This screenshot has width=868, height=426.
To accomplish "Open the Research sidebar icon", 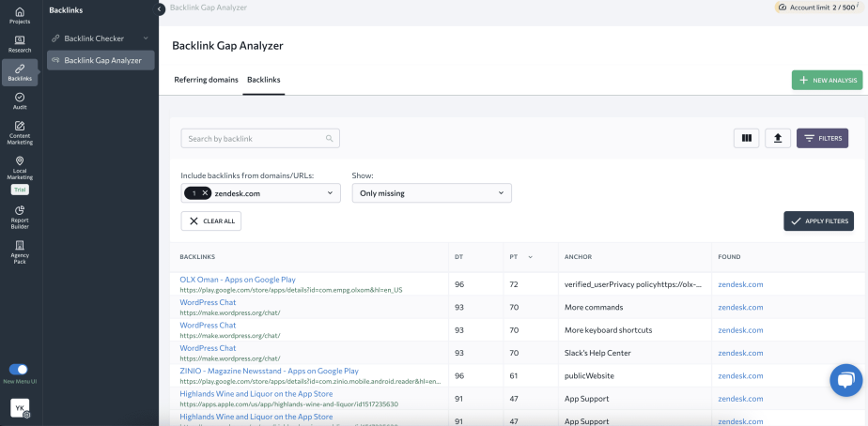I will tap(20, 44).
